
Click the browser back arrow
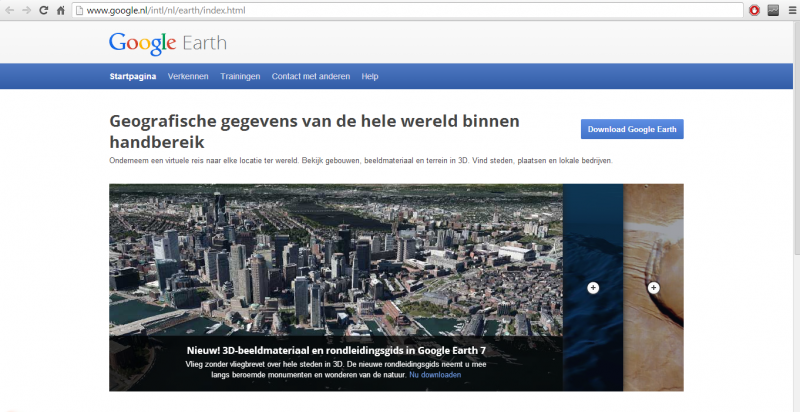8,10
